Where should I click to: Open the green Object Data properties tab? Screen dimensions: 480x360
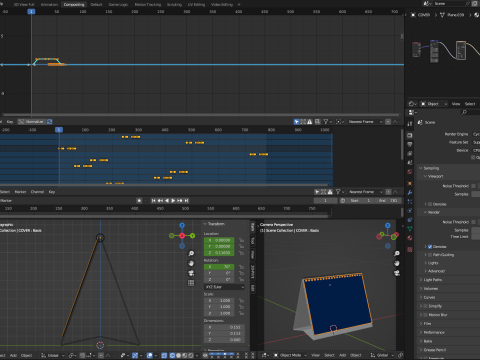[x=410, y=229]
